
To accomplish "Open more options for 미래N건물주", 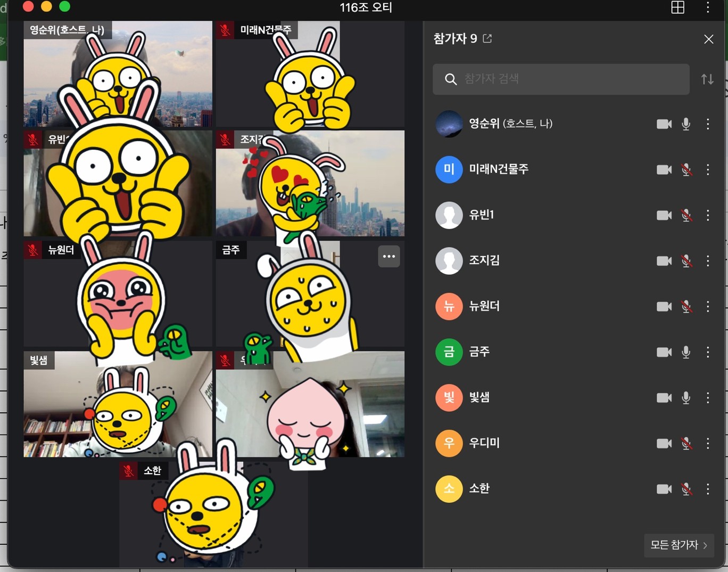I will pyautogui.click(x=707, y=170).
